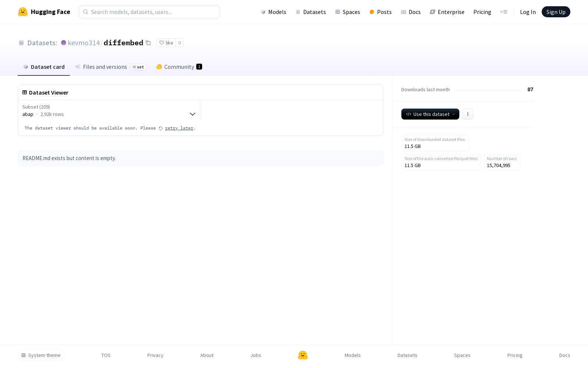Screen dimensions: 588x368
Task: Open the System theme selector
Action: pos(41,355)
